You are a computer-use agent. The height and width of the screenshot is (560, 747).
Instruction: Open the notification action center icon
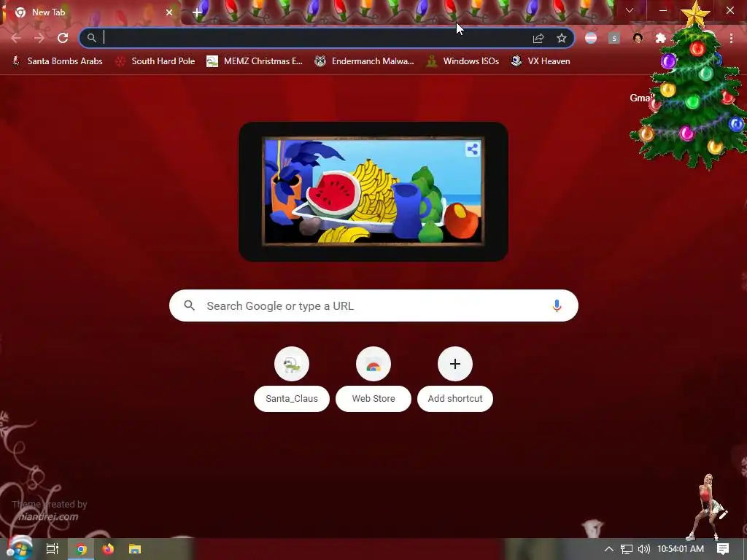(x=723, y=549)
